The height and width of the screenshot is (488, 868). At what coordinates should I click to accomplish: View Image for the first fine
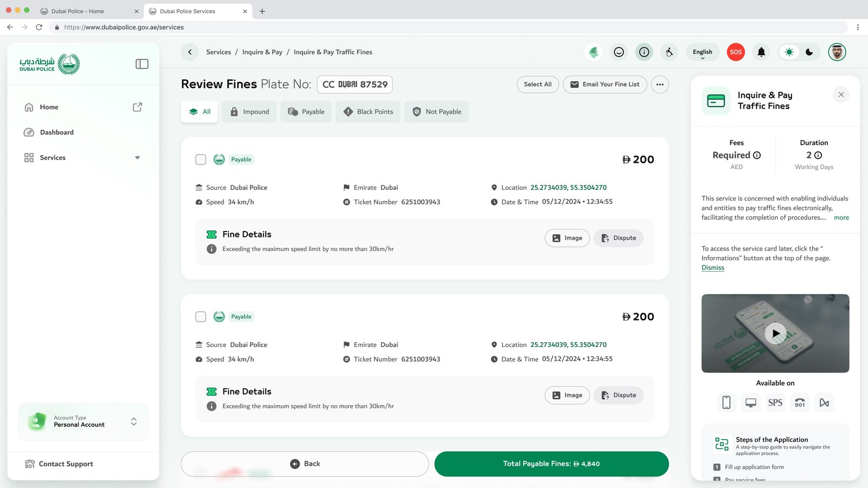(x=567, y=238)
